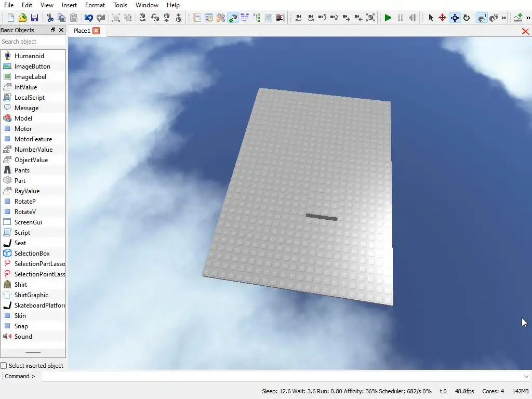This screenshot has width=532, height=399.
Task: Click the Open folder toolbar icon
Action: click(x=22, y=18)
